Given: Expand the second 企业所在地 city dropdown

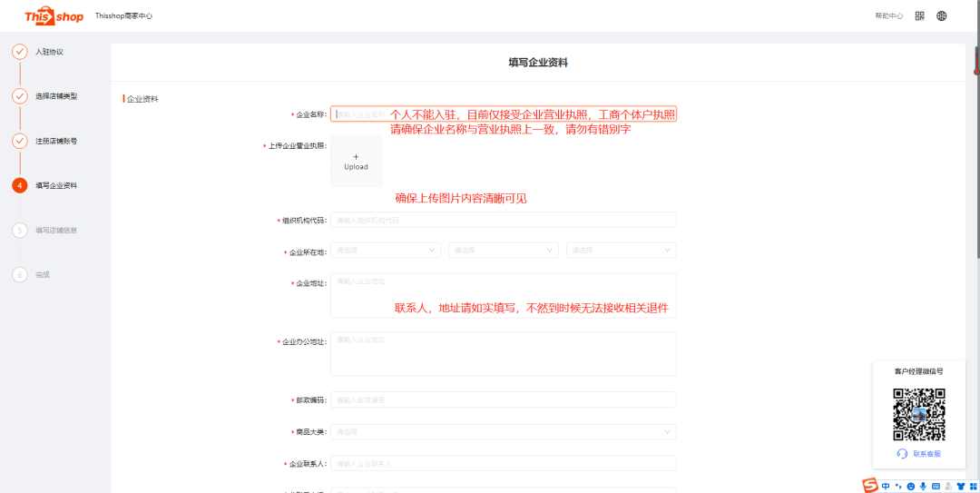Looking at the screenshot, I should [x=503, y=250].
